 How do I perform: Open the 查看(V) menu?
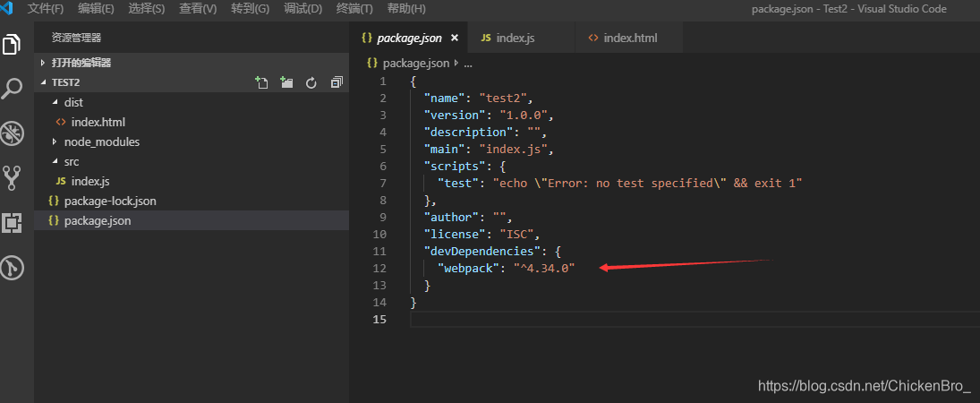[198, 9]
